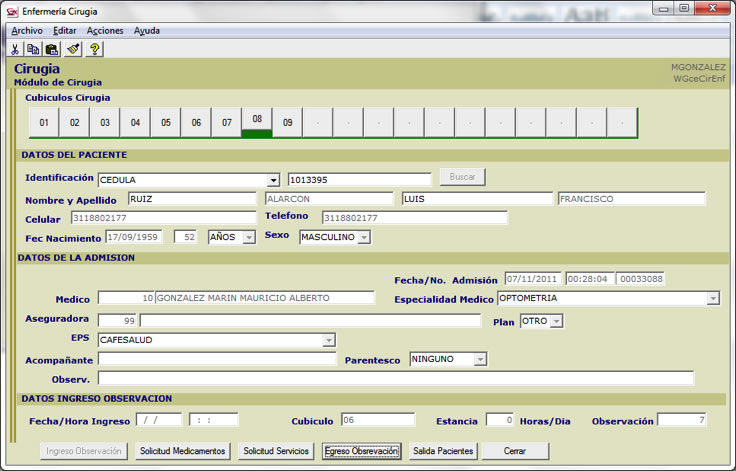Image resolution: width=736 pixels, height=471 pixels.
Task: Click the Cut scissors toolbar icon
Action: (x=15, y=49)
